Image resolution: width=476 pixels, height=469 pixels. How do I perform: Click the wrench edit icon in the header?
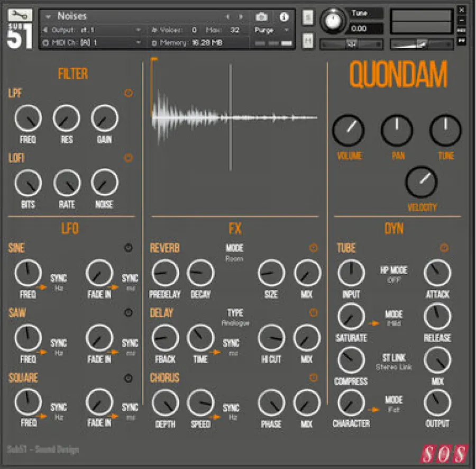click(20, 15)
